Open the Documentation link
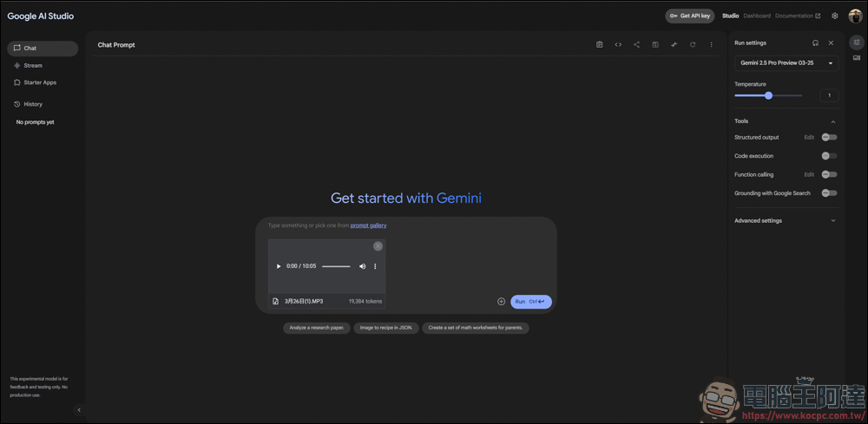 point(798,16)
